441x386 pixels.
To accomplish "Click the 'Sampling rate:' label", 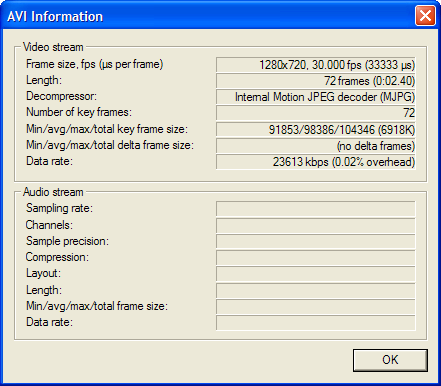I will (59, 208).
